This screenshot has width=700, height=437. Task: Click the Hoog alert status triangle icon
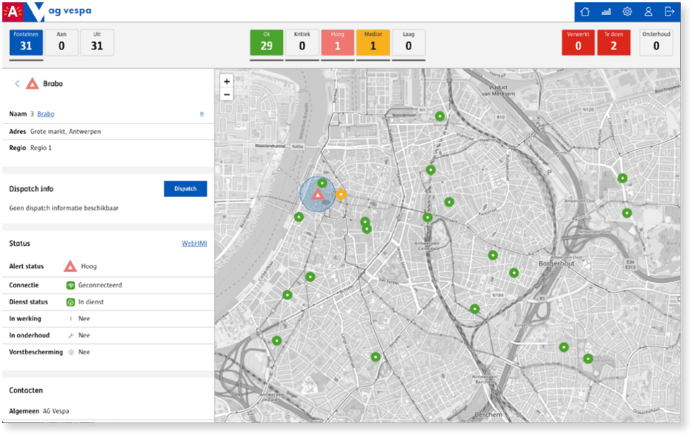(70, 266)
